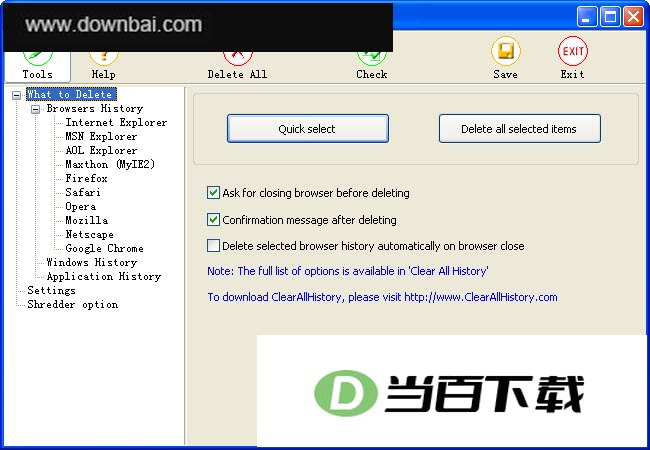Screen dimensions: 650x450
Task: Collapse the What to Delete tree node
Action: (16, 95)
